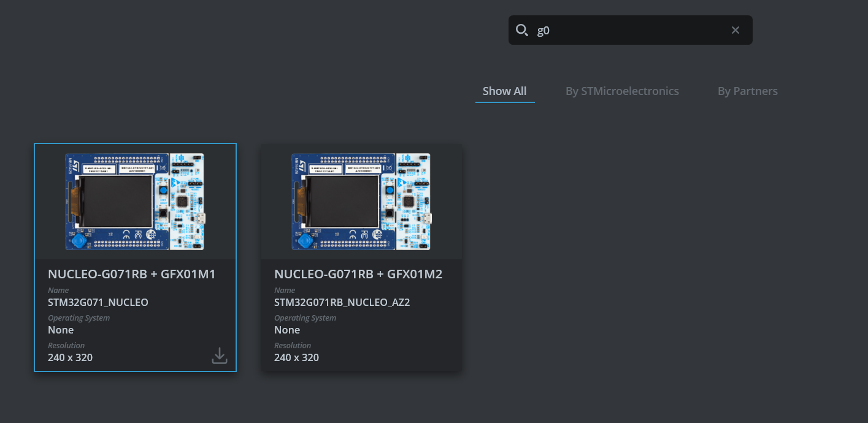Select the NUCLEO-G071RB + GFX01M2 board thumbnail
This screenshot has width=868, height=423.
[x=361, y=201]
